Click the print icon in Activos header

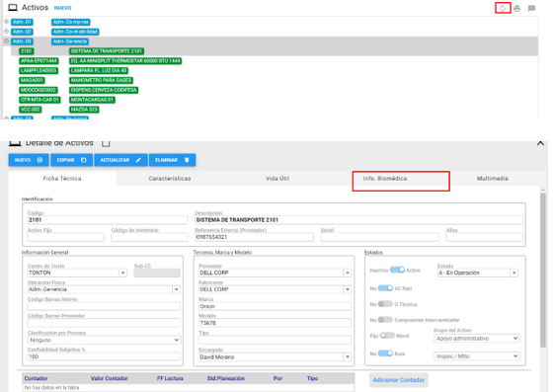coord(516,8)
